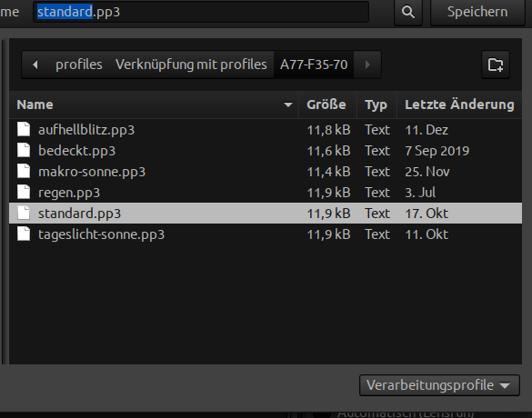
Task: Click the regen.pp3 file icon
Action: pos(24,193)
